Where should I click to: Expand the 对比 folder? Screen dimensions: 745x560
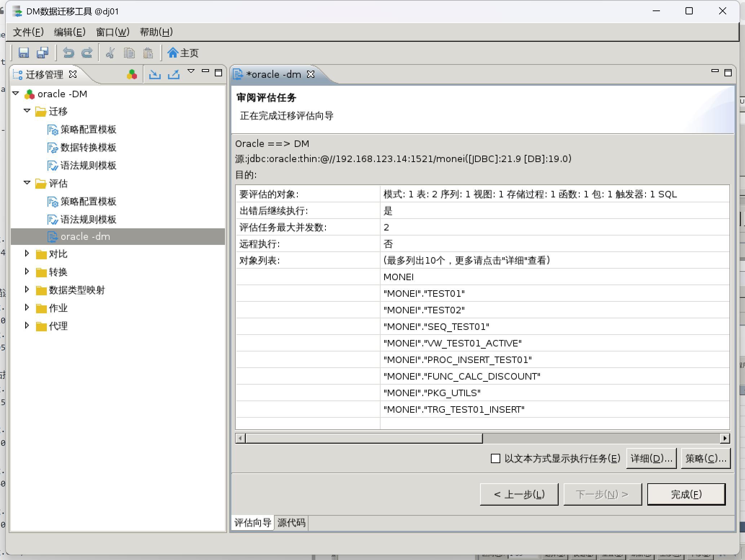tap(27, 254)
